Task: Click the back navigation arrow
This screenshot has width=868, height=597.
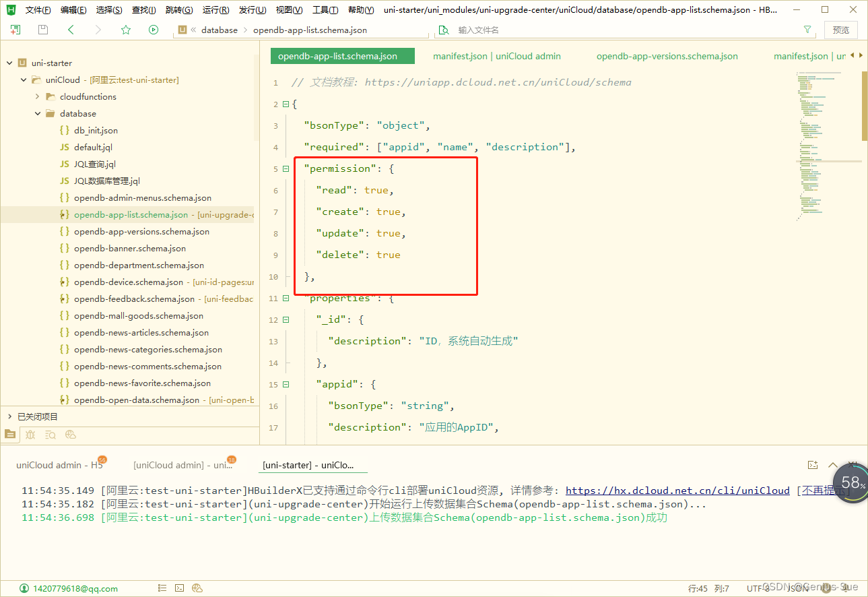Action: [71, 30]
